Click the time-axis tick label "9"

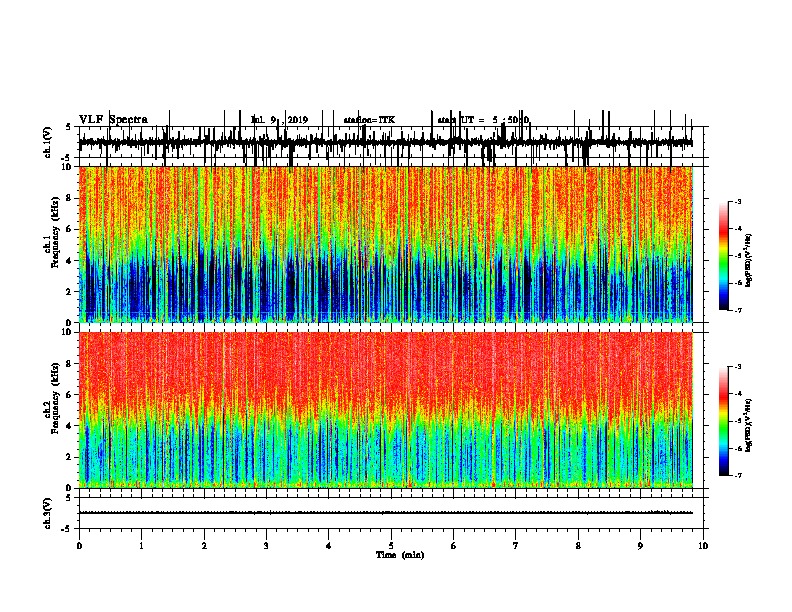click(640, 546)
